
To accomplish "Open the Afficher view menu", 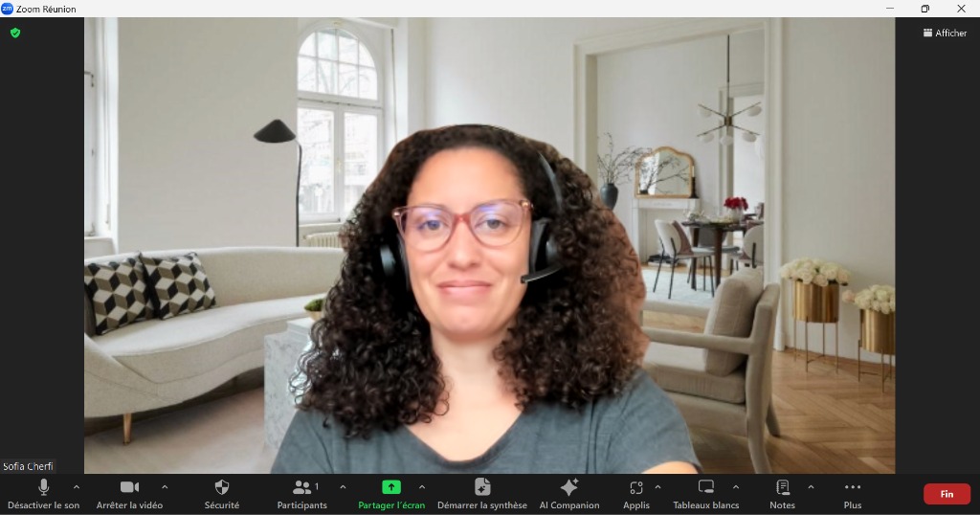I will 945,33.
